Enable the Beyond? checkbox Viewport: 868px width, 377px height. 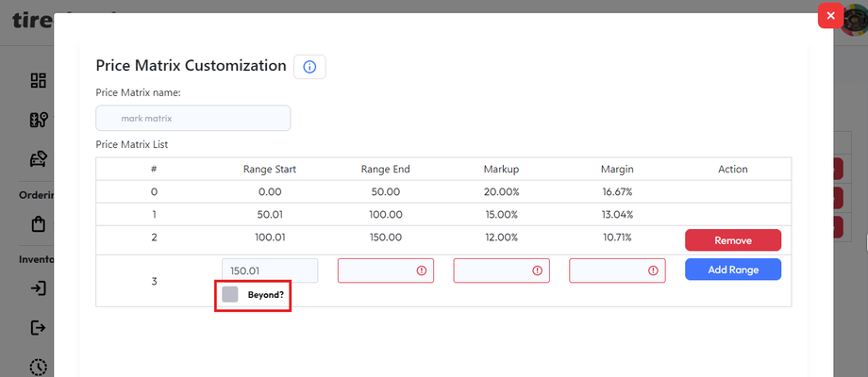click(x=230, y=294)
